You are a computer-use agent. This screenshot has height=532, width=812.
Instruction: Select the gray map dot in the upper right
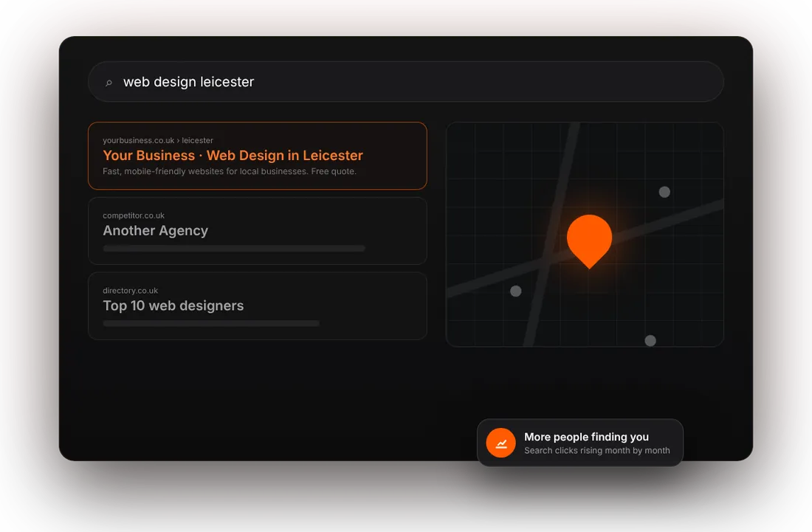(664, 192)
